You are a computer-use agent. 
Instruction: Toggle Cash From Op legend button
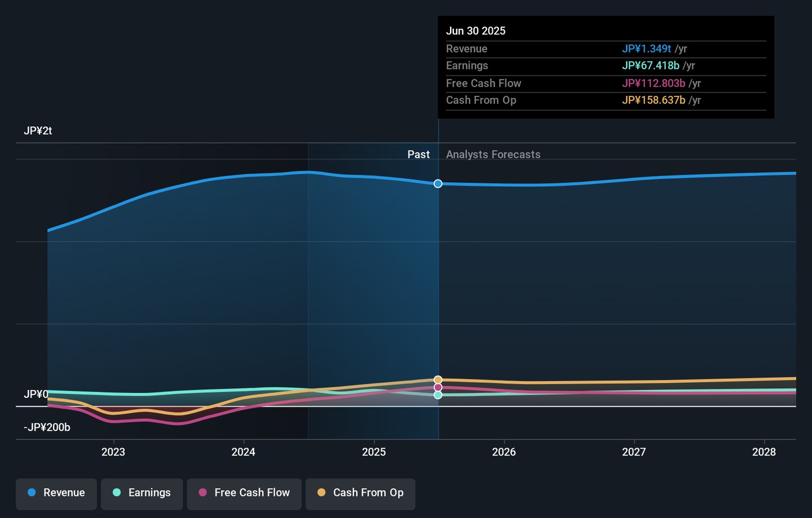pyautogui.click(x=360, y=493)
